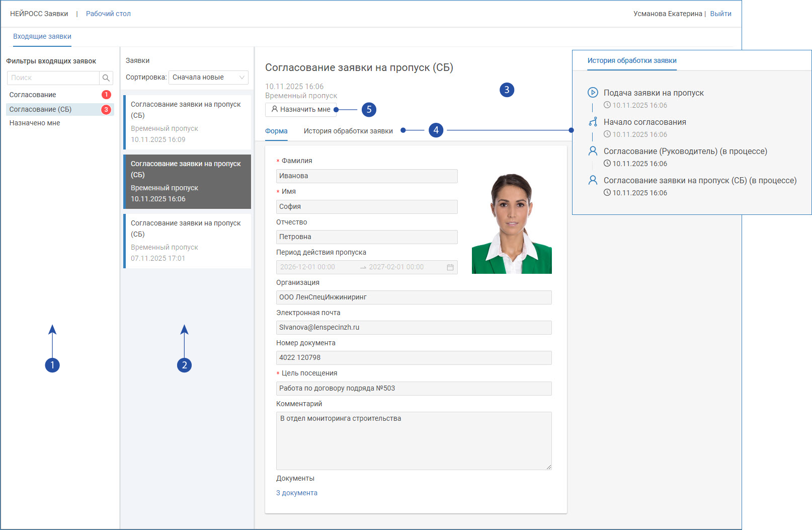Viewport: 812px width, 530px height.
Task: Click the calendar icon in pass period field
Action: pyautogui.click(x=450, y=267)
